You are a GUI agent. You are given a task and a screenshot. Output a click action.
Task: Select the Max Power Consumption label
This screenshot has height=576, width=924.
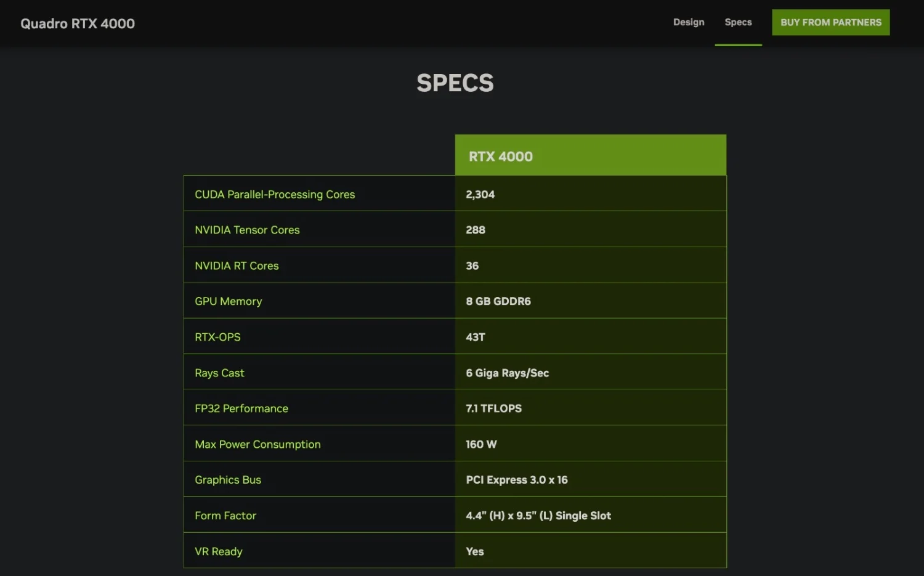[x=257, y=444]
